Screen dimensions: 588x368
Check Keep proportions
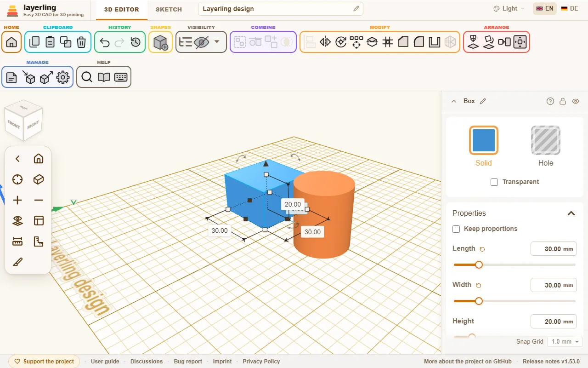click(x=456, y=229)
